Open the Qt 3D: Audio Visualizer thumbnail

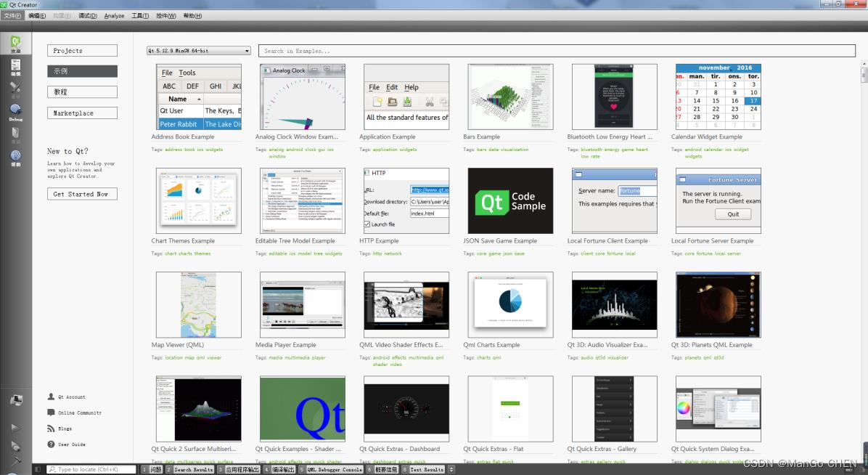point(615,305)
